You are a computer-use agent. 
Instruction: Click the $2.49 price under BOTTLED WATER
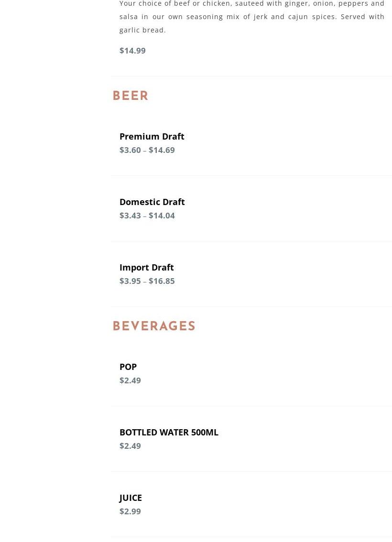click(130, 445)
